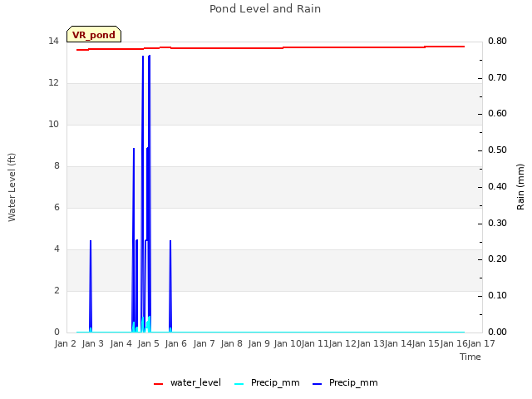Viewport: 532px width, 399px height.
Task: Click the 0.50 value on right axis
Action: coord(497,150)
